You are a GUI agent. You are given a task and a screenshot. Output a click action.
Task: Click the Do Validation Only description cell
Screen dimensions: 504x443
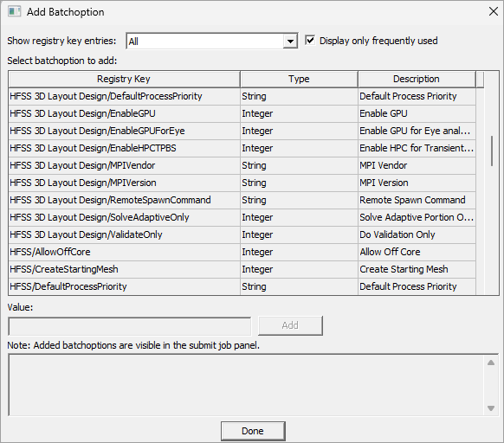point(417,234)
